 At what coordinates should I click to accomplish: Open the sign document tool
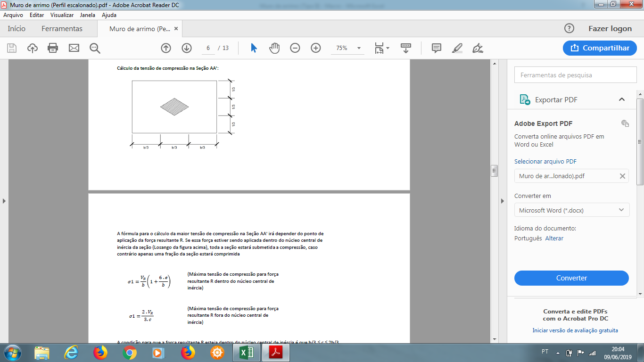coord(478,48)
